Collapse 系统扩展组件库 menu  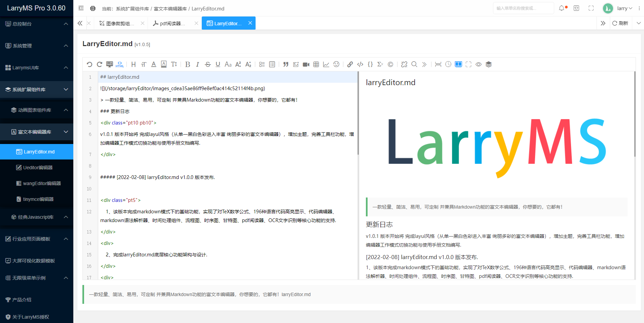pos(37,89)
